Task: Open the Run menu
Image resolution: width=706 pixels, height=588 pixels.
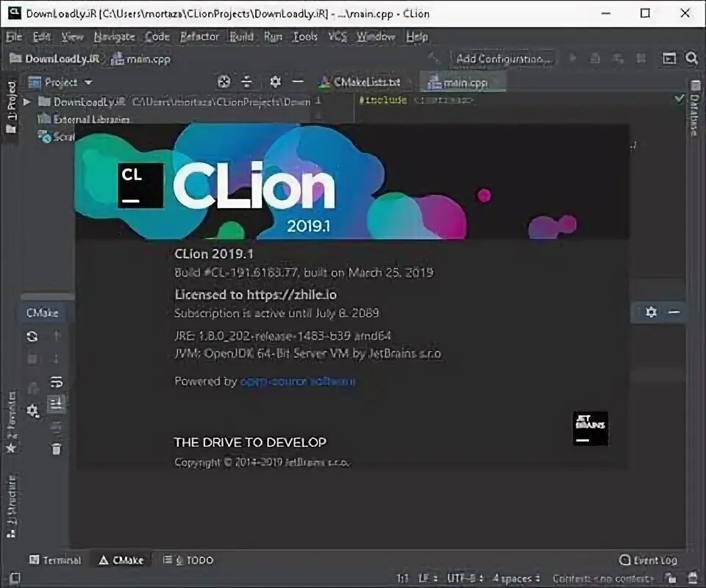Action: [x=273, y=37]
